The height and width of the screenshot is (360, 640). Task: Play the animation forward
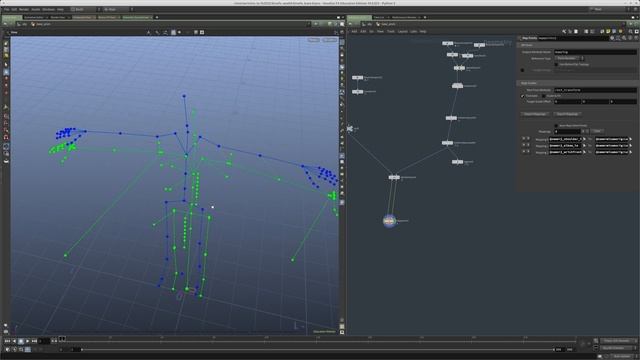coord(27,341)
